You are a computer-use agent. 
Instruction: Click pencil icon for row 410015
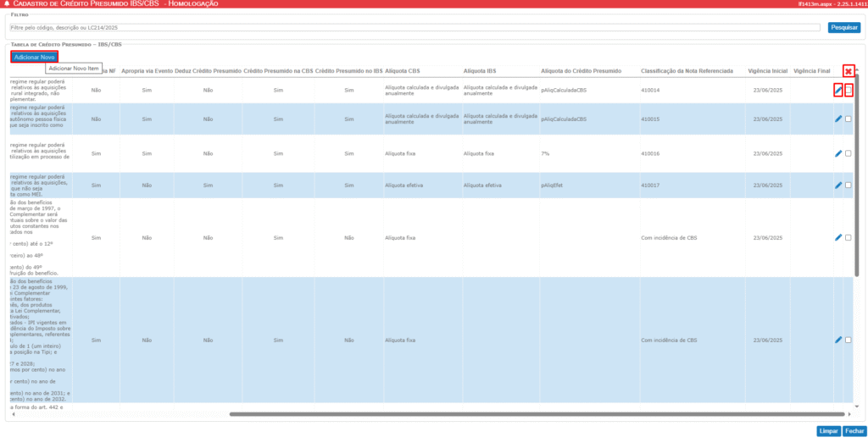point(838,119)
